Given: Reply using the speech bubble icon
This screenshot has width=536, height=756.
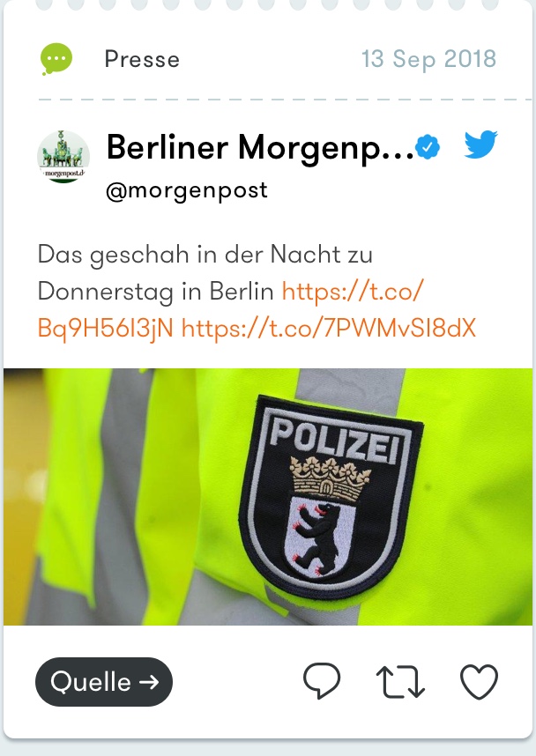Looking at the screenshot, I should tap(322, 681).
